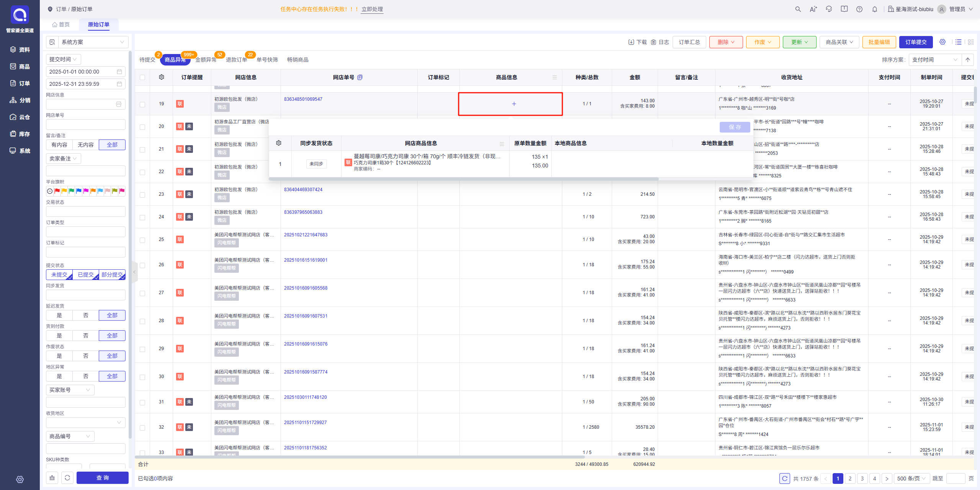Screen dimensions: 980x490
Task: Open order link 836404469307424
Action: pos(303,190)
